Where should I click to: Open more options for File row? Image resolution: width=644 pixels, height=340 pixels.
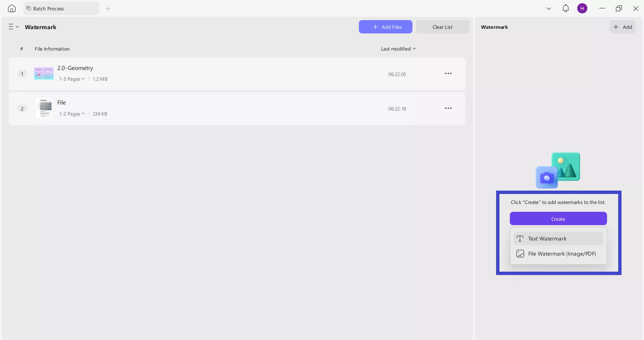448,109
